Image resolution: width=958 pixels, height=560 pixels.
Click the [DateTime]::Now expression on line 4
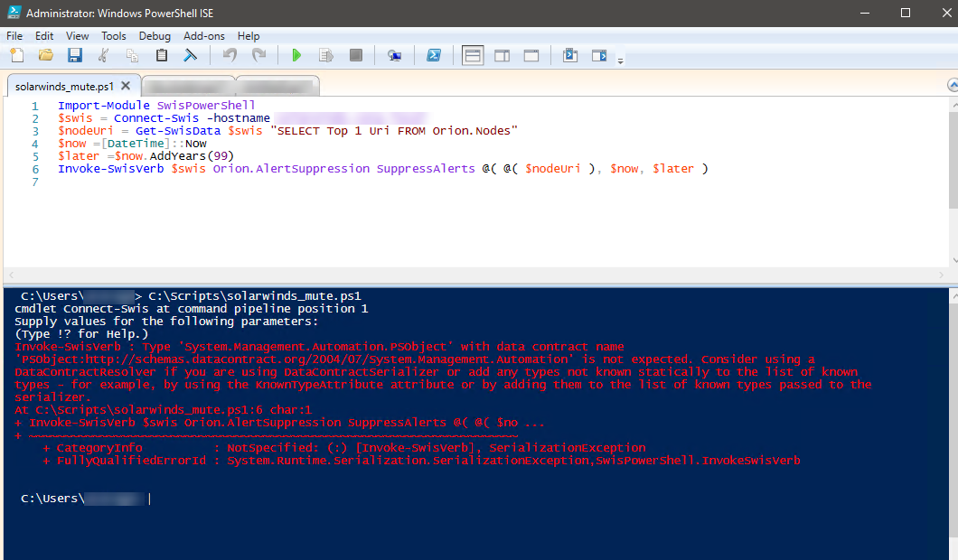pos(155,144)
